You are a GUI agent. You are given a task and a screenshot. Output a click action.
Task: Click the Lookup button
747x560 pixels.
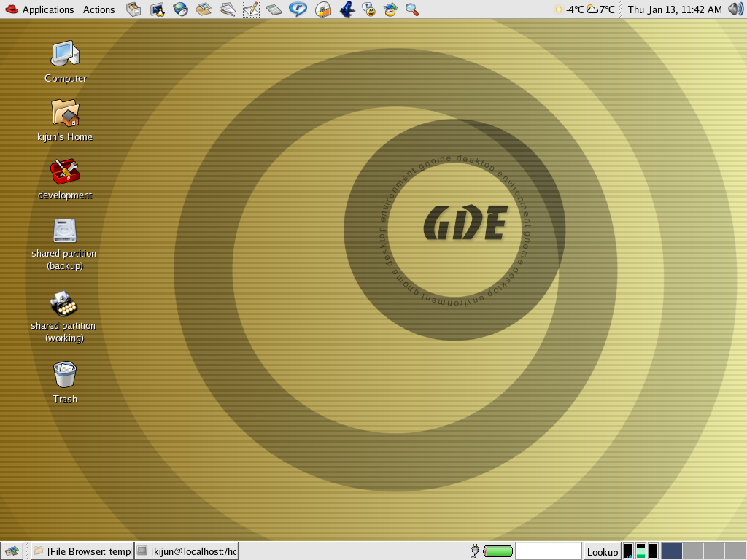coord(602,551)
